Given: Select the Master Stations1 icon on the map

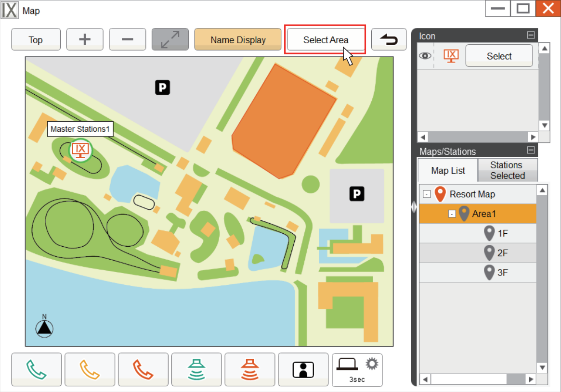Looking at the screenshot, I should 80,151.
